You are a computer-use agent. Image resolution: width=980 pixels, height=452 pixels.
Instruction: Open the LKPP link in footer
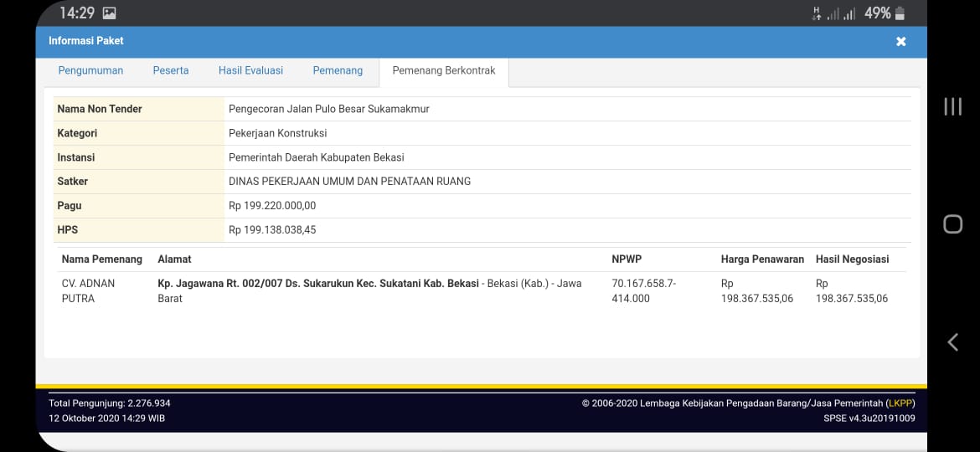[900, 403]
